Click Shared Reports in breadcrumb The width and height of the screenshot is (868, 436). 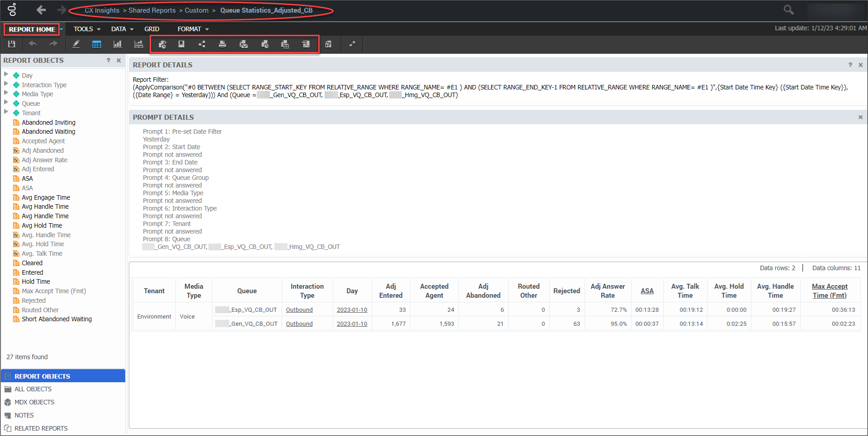point(152,10)
